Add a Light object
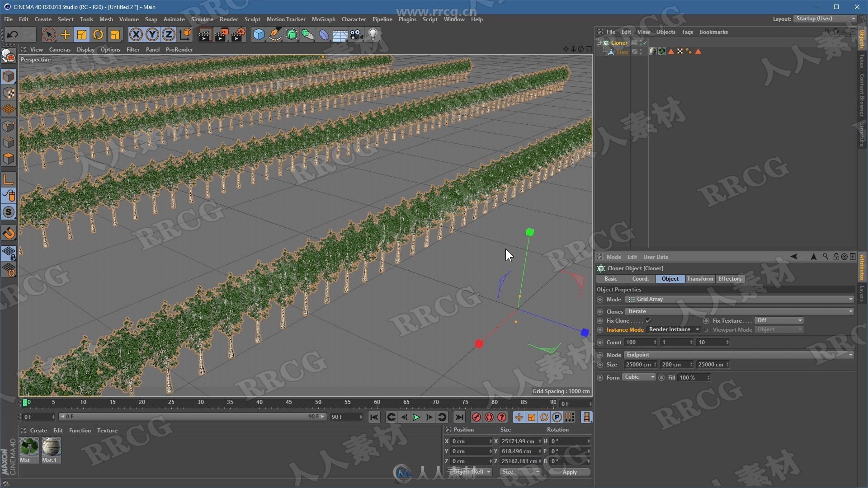The image size is (868, 488). pos(373,35)
